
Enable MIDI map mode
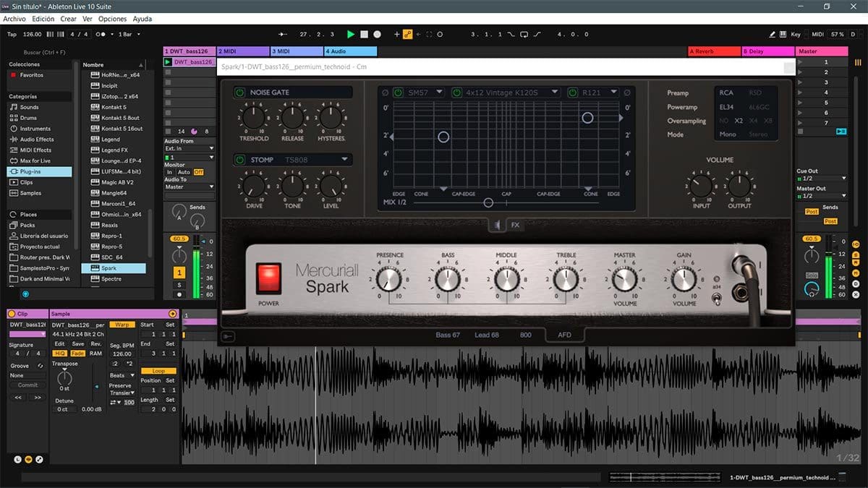click(x=818, y=34)
